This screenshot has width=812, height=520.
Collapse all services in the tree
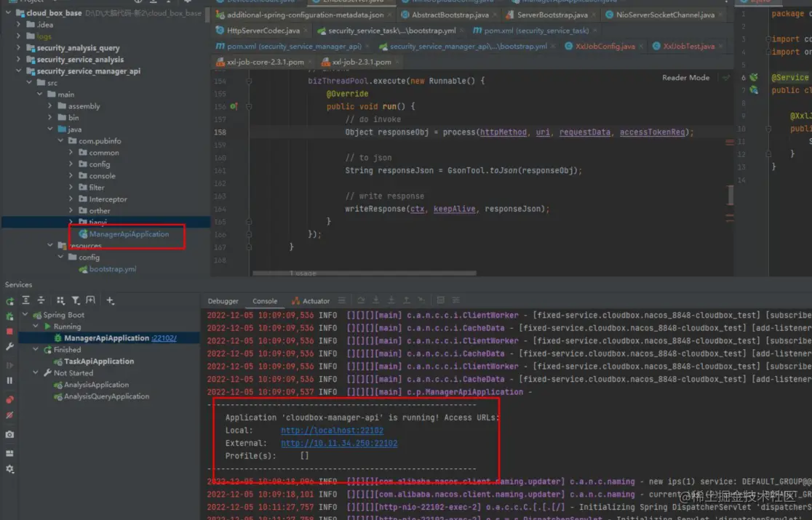click(x=41, y=300)
